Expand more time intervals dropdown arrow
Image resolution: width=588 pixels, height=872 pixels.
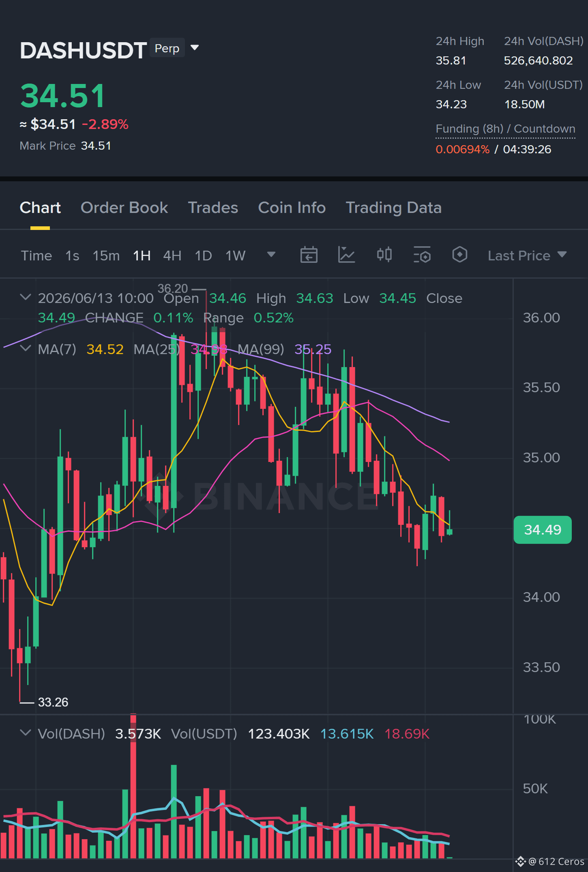coord(271,255)
